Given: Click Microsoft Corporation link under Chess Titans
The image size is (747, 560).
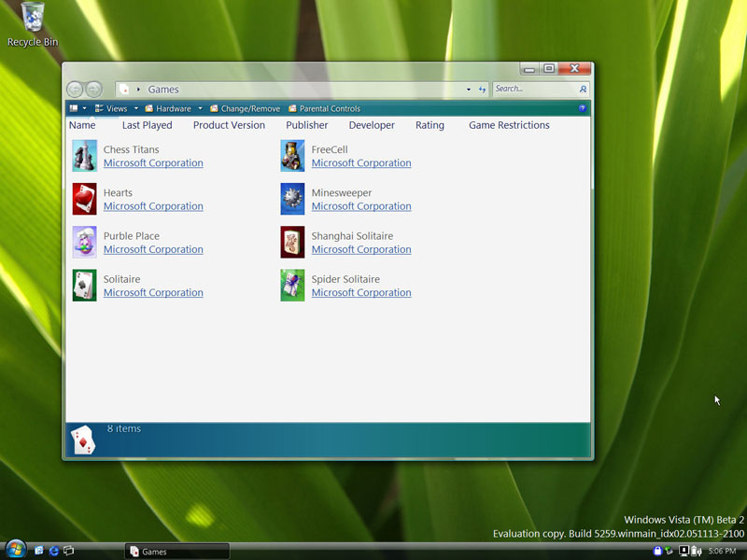Looking at the screenshot, I should (x=153, y=162).
